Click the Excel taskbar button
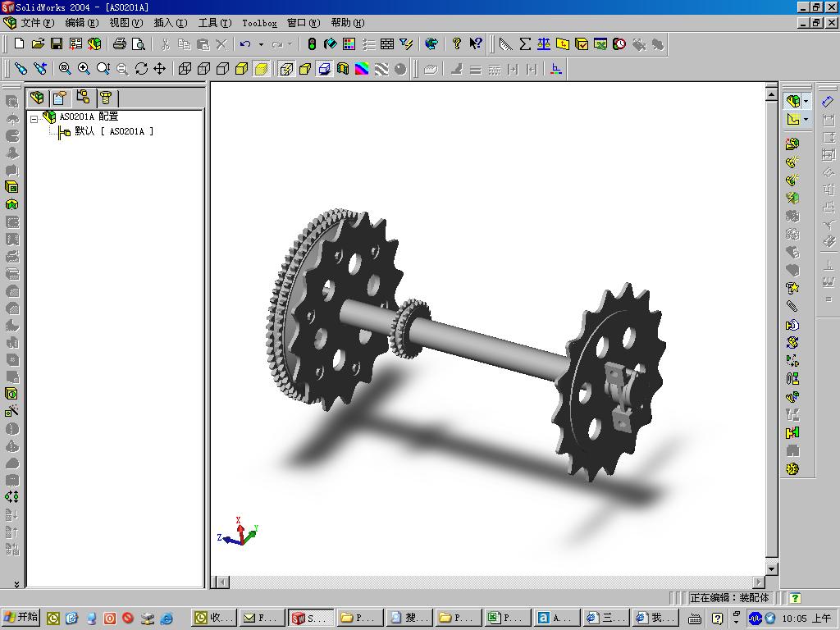This screenshot has height=630, width=840. coord(507,618)
